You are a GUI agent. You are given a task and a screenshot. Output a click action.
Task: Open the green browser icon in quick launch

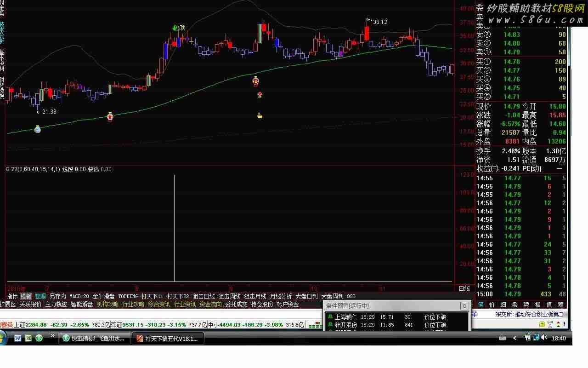(x=39, y=338)
